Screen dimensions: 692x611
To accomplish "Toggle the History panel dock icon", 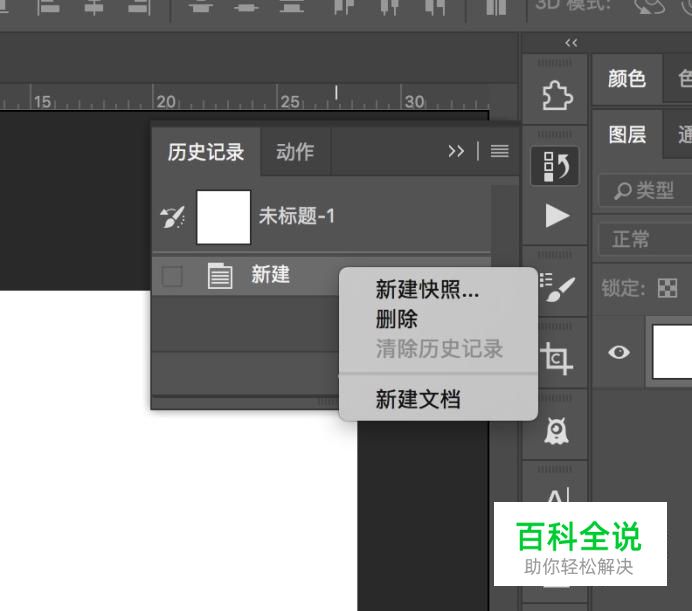I will point(555,166).
